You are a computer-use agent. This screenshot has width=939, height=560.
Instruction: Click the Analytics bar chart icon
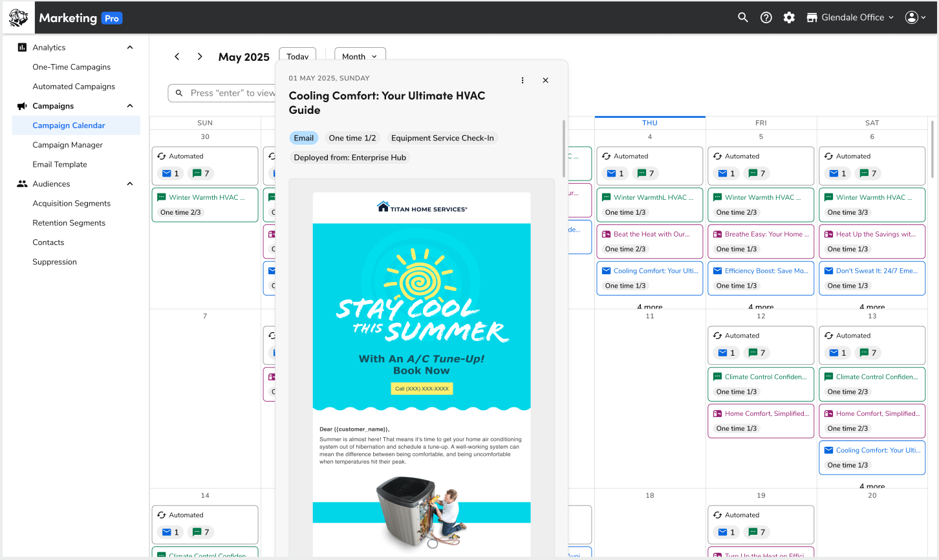click(x=22, y=47)
